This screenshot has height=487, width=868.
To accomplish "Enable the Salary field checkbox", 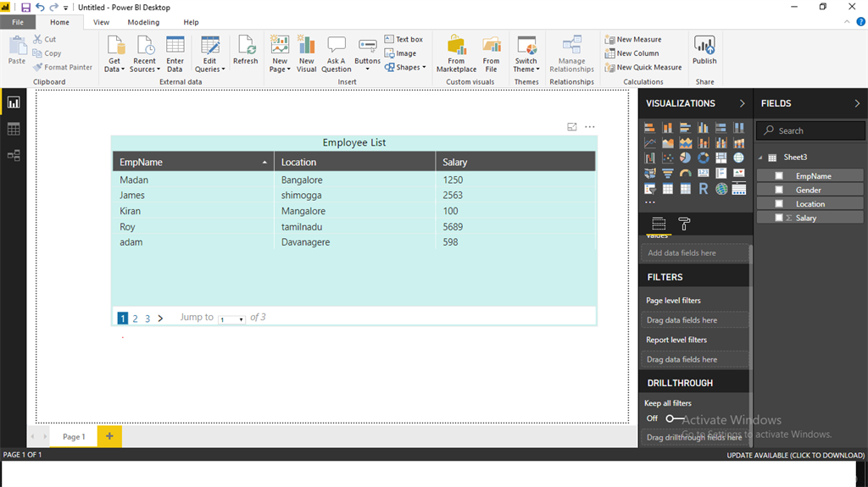I will pyautogui.click(x=779, y=218).
